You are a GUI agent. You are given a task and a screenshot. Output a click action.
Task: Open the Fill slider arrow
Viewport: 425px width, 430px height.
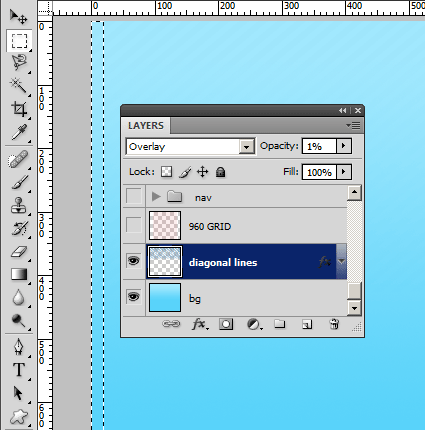click(x=344, y=172)
